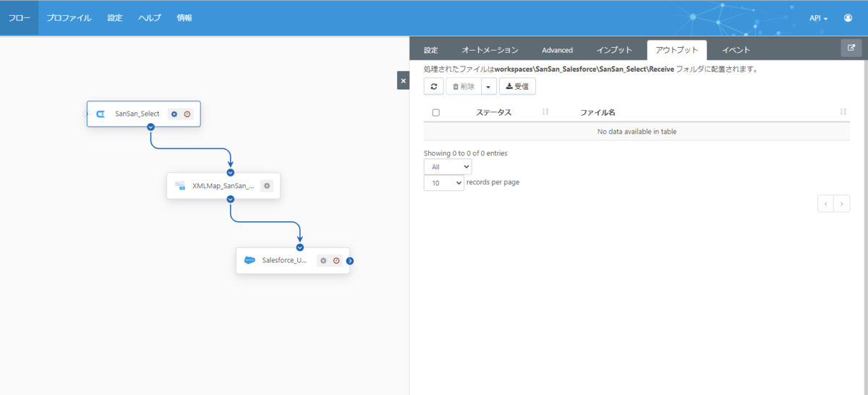
Task: Click Salesforce connector red clock icon
Action: (336, 260)
